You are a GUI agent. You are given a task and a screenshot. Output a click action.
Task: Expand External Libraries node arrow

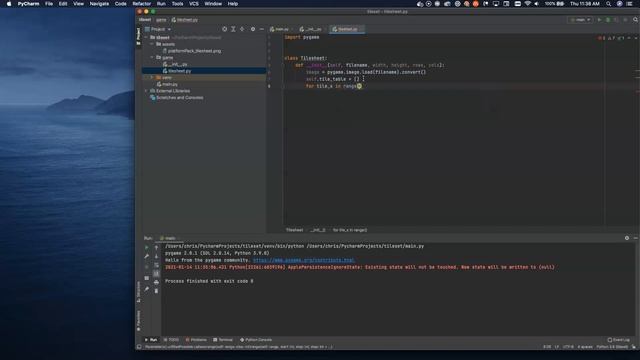[146, 91]
